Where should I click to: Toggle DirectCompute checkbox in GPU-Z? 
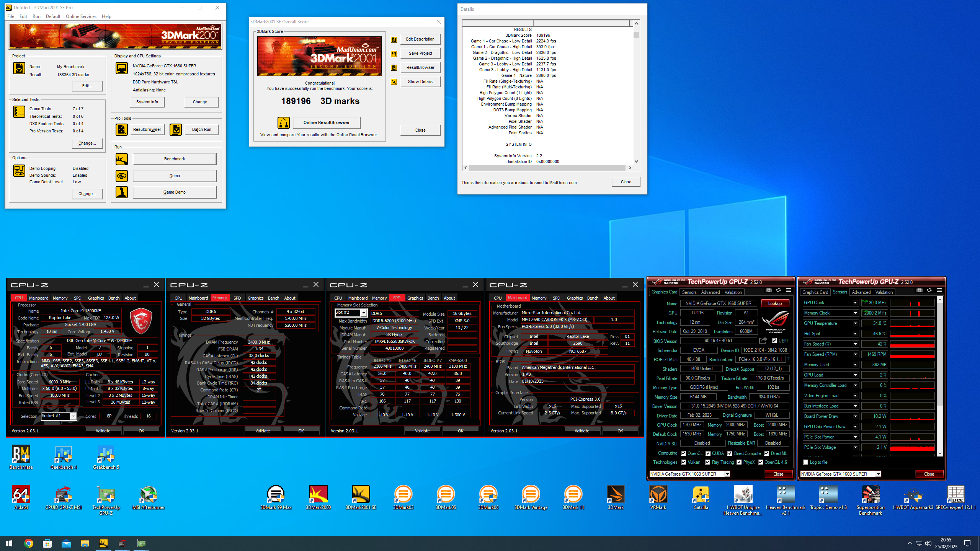pyautogui.click(x=730, y=453)
